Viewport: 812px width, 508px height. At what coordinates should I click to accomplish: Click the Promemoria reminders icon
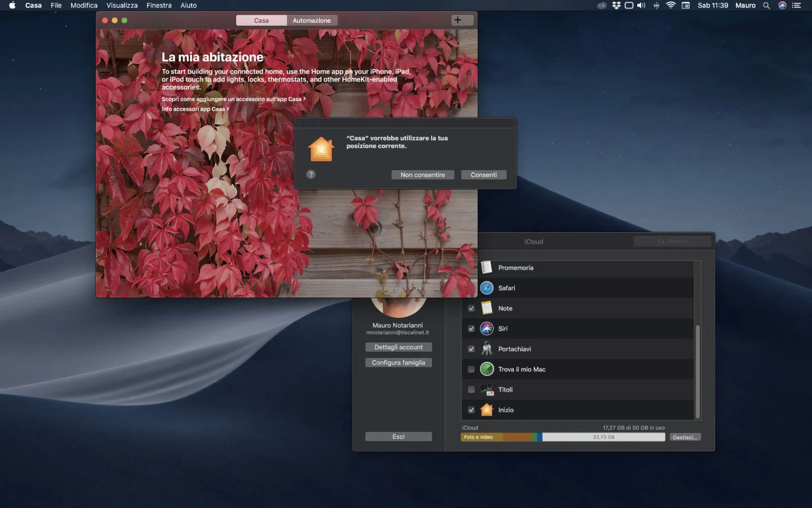click(487, 267)
